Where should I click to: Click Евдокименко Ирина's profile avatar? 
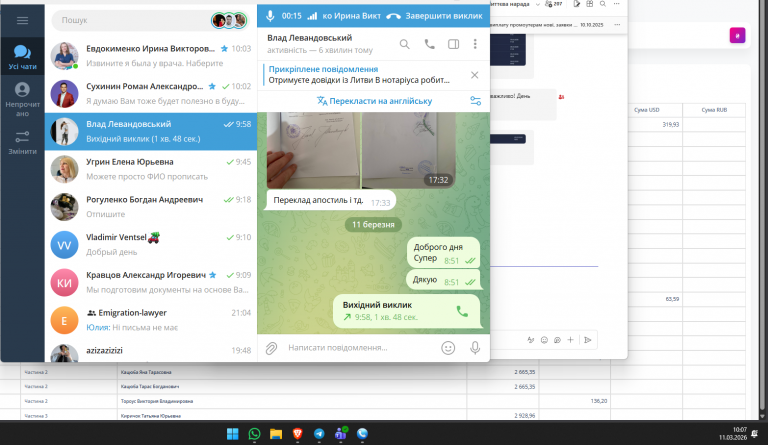[64, 56]
